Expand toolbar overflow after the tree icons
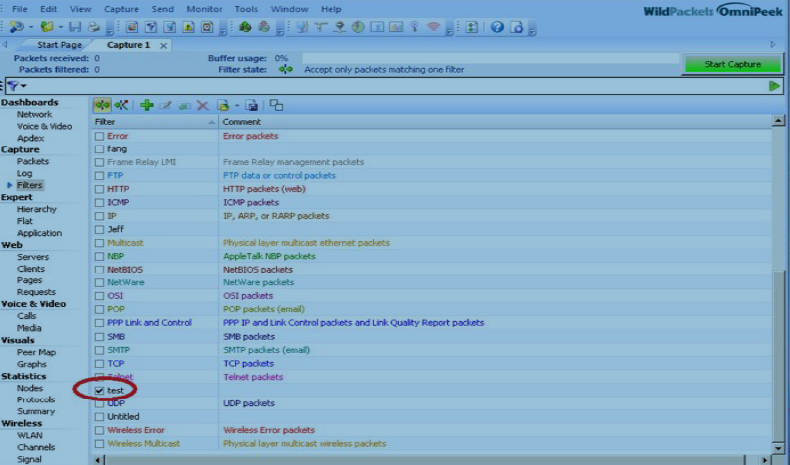This screenshot has width=790, height=465. coord(279,31)
